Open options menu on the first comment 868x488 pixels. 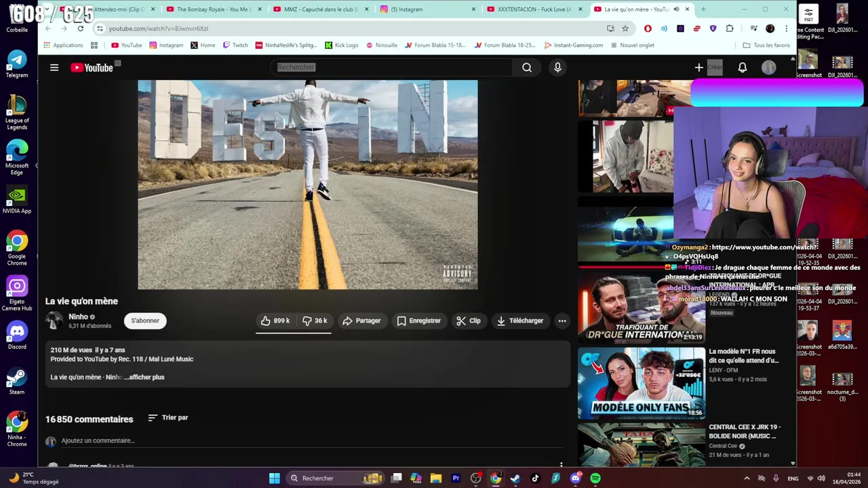click(x=561, y=465)
